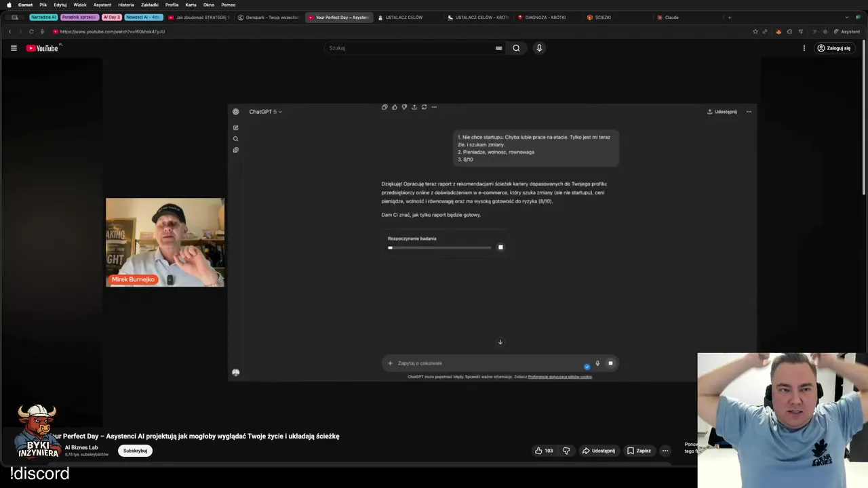Thumbs down the ChatGPT response

pos(404,107)
